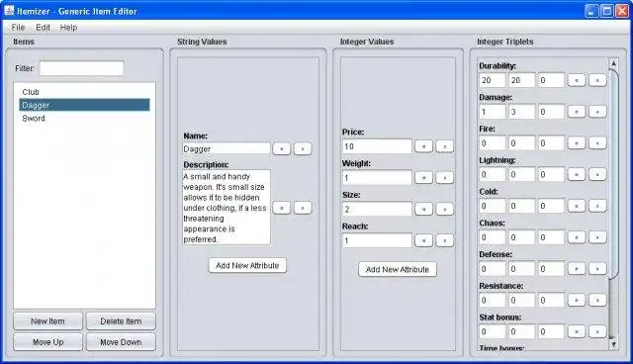This screenshot has width=633, height=364.
Task: Click the Integer Triplets scrollbar down arrow
Action: pos(613,344)
